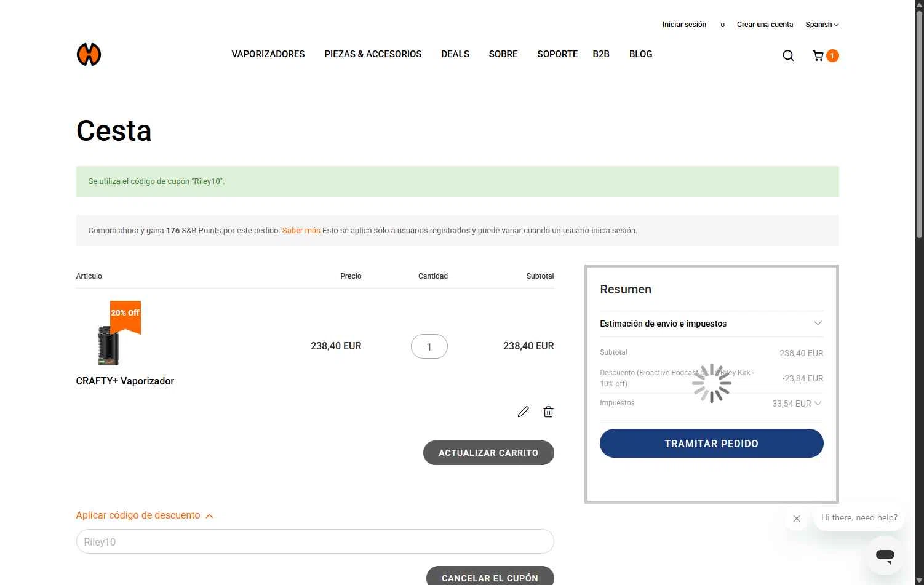Open the CRAFTY+ Vaporizador product link
This screenshot has width=924, height=585.
[125, 381]
